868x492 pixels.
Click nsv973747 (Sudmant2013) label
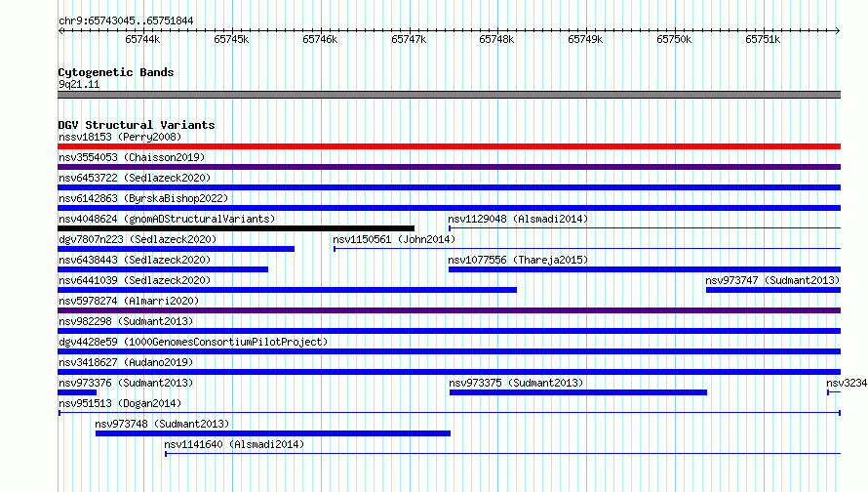pos(772,280)
